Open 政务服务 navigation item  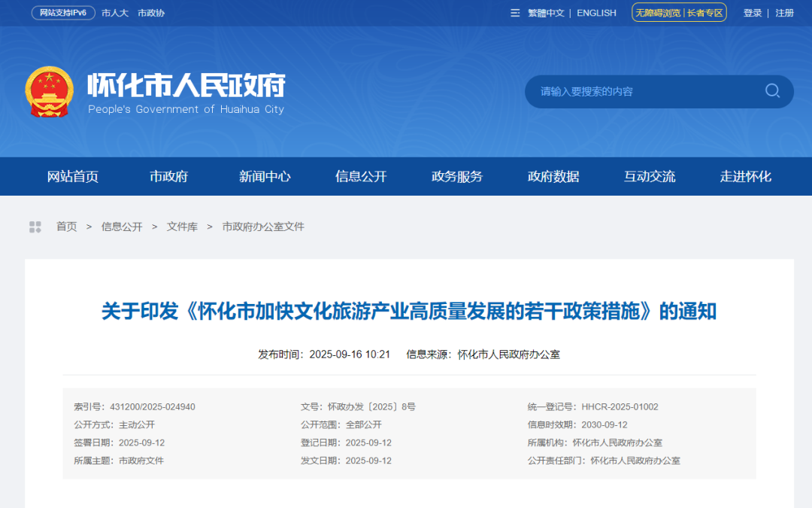457,177
